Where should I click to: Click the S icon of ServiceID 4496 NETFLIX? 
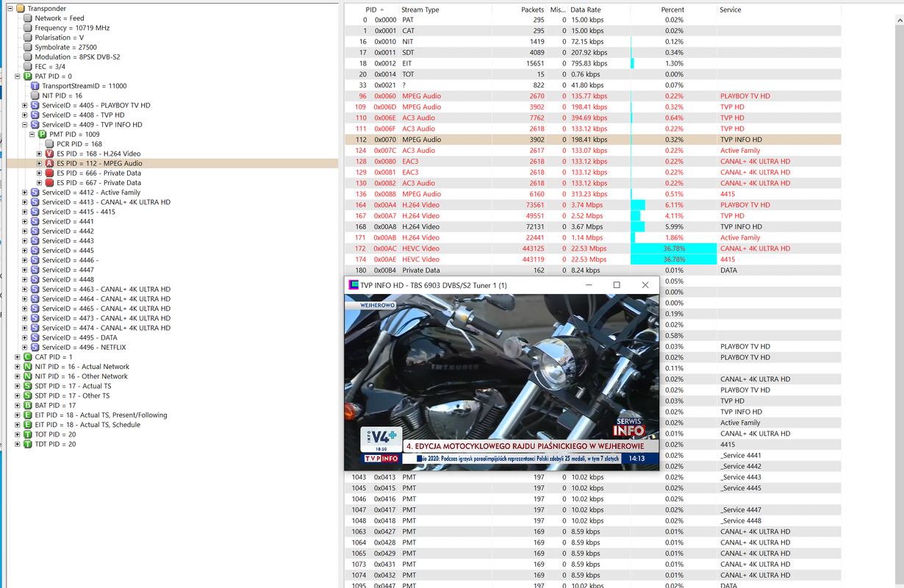[35, 347]
